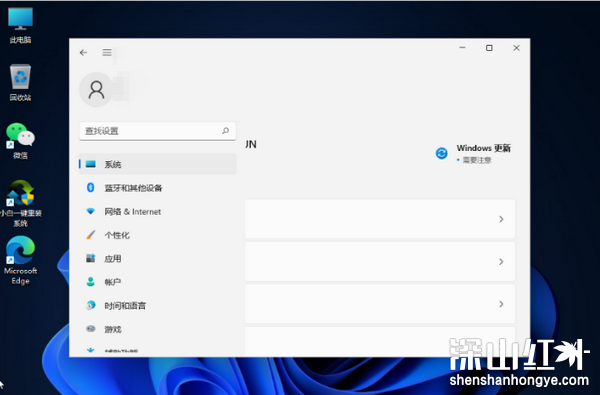Click the personalization paintbrush icon
The image size is (600, 395).
[x=91, y=235]
